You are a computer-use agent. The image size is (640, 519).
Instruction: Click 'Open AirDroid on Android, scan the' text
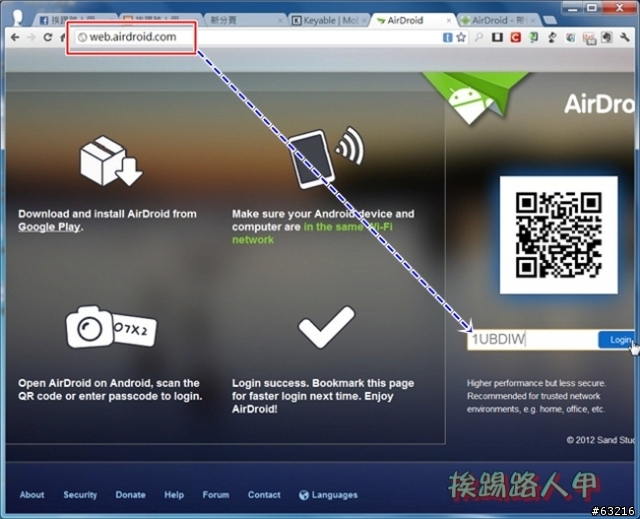coord(109,383)
